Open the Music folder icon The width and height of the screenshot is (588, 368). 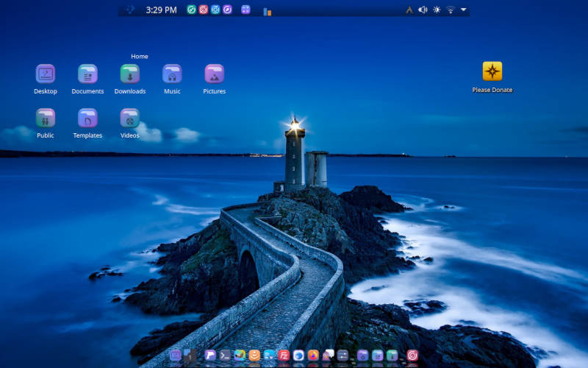click(x=172, y=74)
